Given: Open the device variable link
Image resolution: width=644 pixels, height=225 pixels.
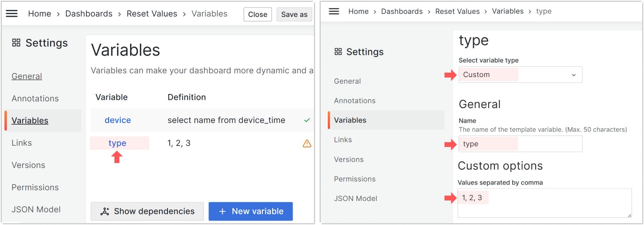Looking at the screenshot, I should [118, 120].
